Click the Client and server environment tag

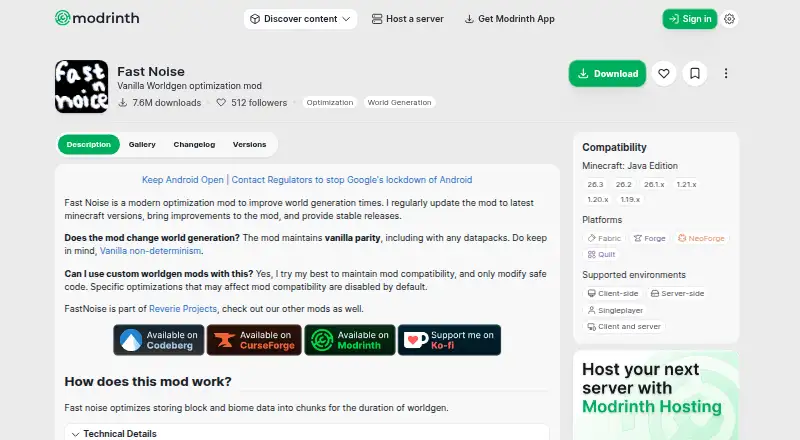point(624,327)
